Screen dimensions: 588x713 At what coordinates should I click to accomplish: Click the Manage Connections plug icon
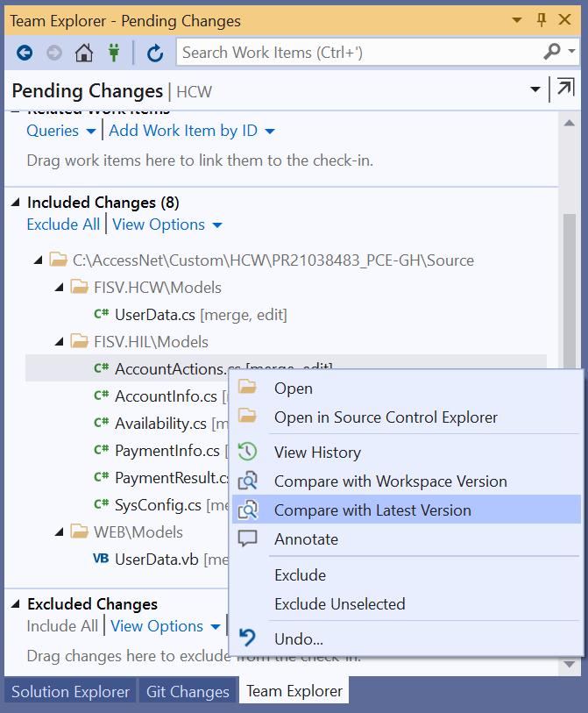[x=113, y=53]
